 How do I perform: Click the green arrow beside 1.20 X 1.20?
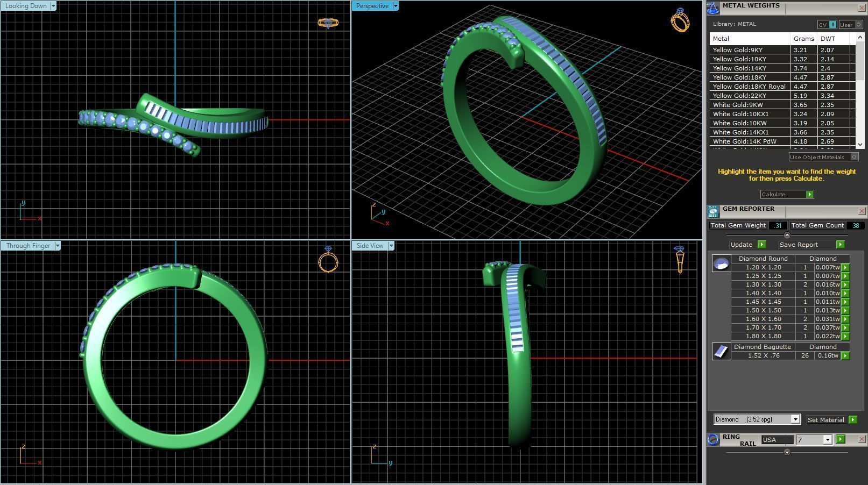click(x=845, y=267)
